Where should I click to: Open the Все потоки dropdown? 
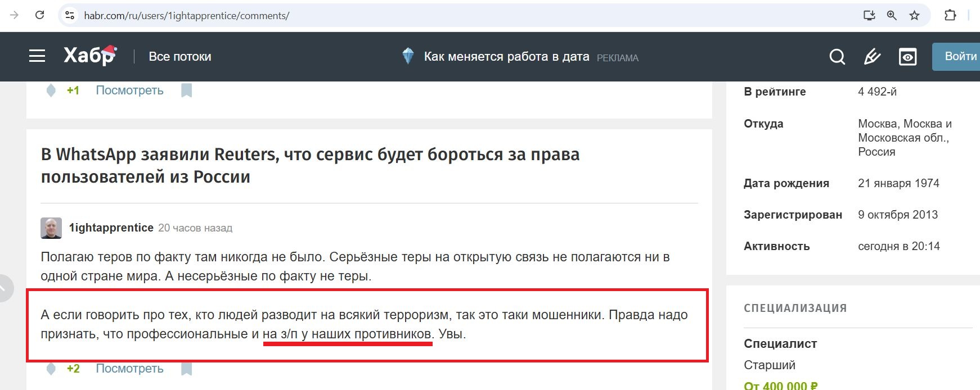tap(180, 56)
